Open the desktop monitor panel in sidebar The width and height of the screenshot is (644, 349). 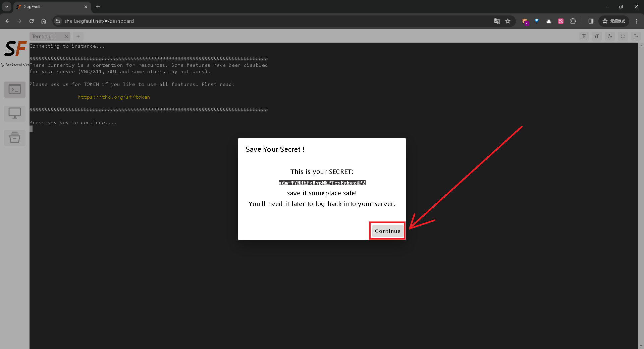pos(15,113)
